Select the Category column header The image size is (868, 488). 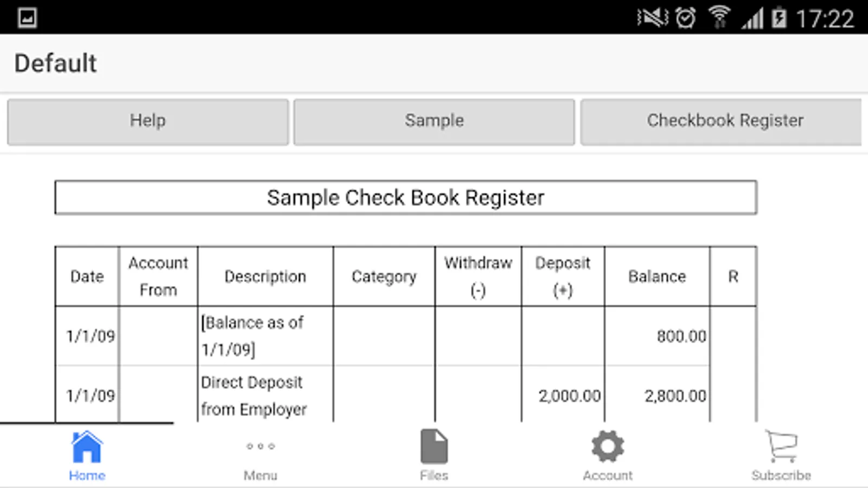384,277
